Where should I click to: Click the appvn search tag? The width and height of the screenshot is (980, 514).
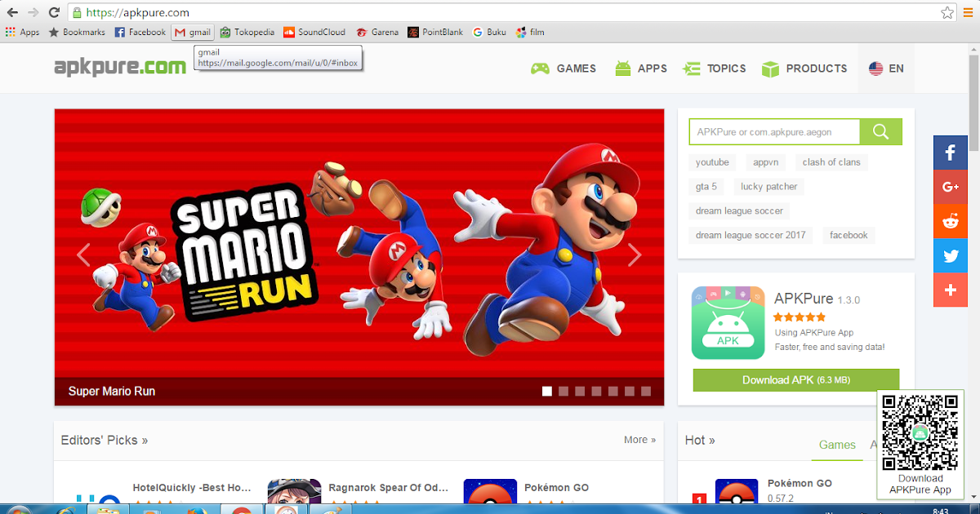[x=765, y=162]
